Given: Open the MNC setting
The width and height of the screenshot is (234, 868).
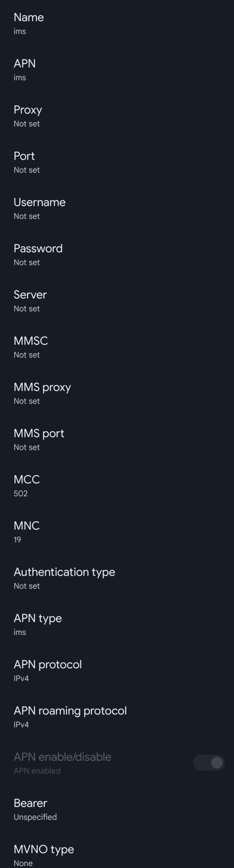Looking at the screenshot, I should tap(117, 532).
